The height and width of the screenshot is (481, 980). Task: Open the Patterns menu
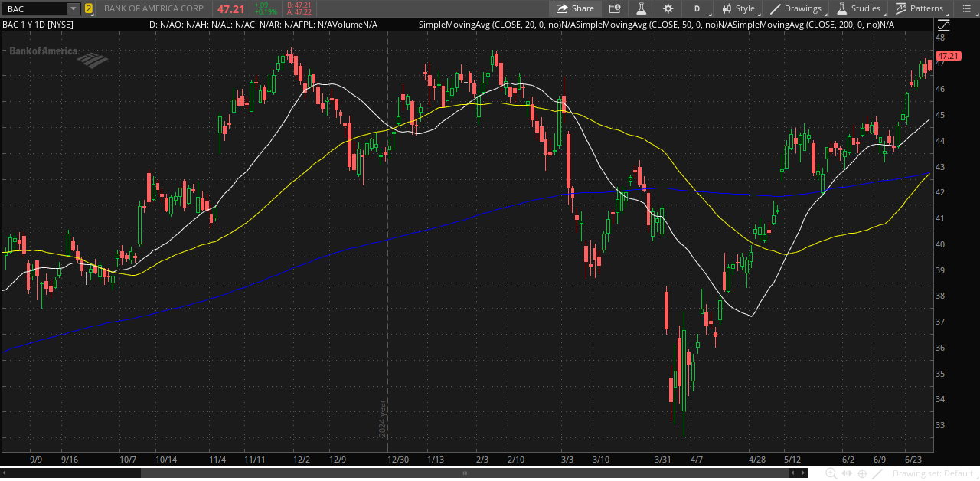[919, 8]
